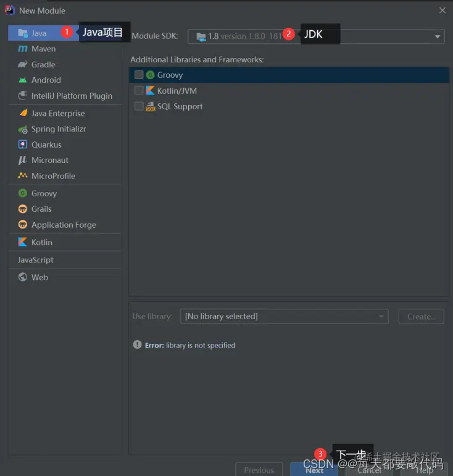Enable the SQL Support checkbox
453x476 pixels.
coord(139,106)
